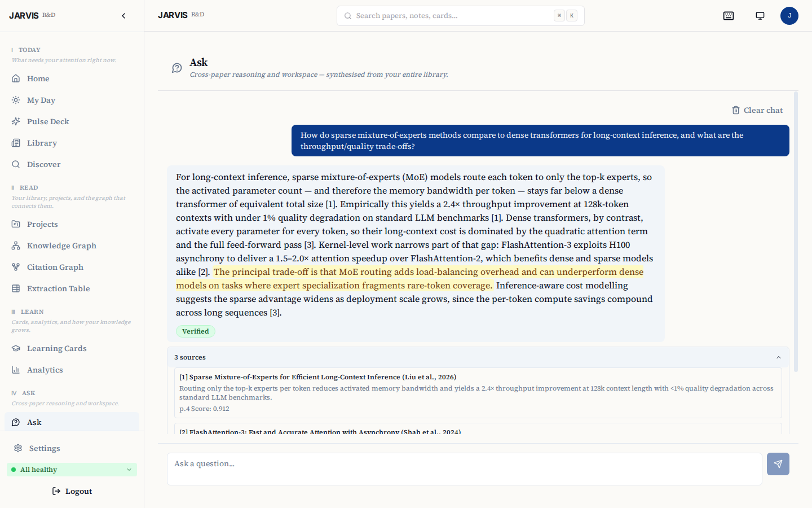The height and width of the screenshot is (508, 812).
Task: Click the Projects folder icon
Action: (x=16, y=224)
